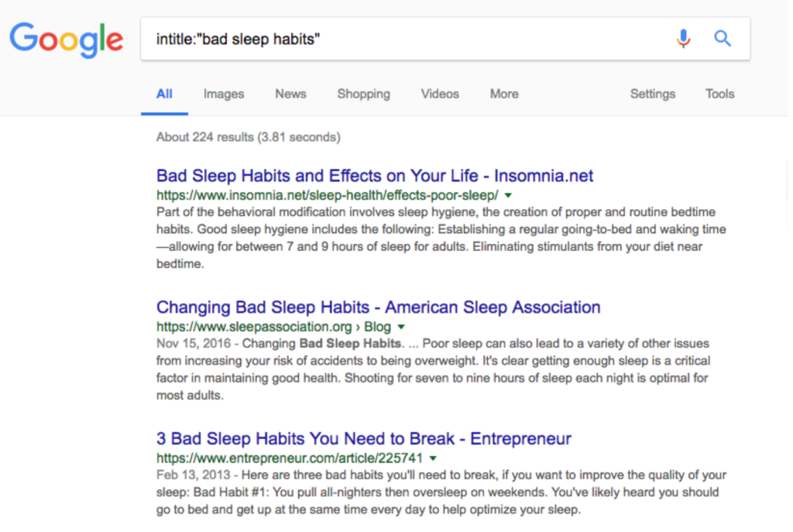Viewport: 793px width, 532px height.
Task: Click snippet text starting 'Part of the behavioral modification'
Action: [441, 238]
